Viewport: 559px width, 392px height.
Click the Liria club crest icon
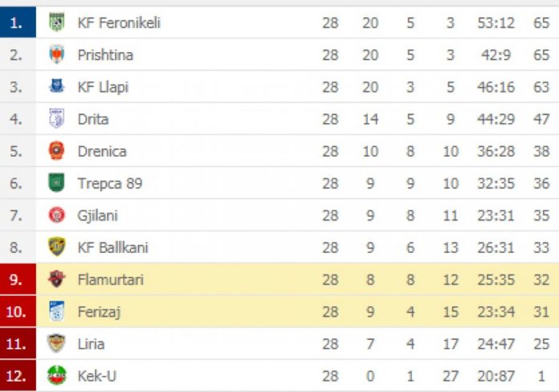pyautogui.click(x=56, y=343)
